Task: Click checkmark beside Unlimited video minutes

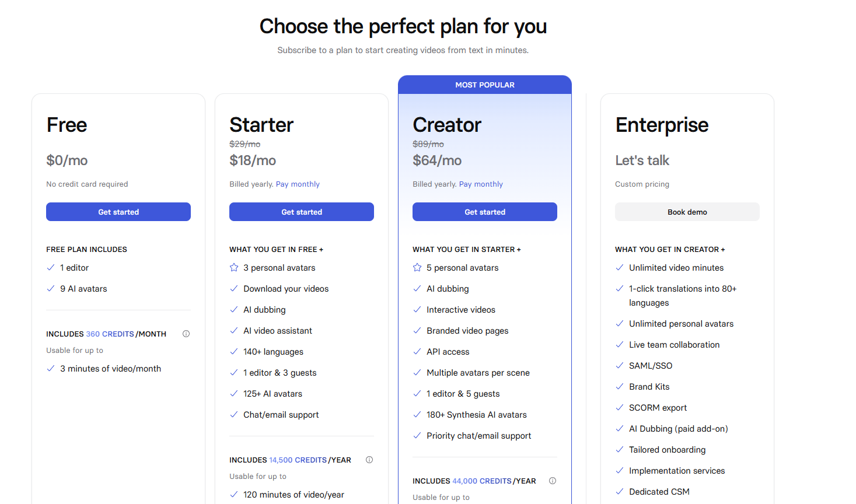Action: click(x=620, y=268)
